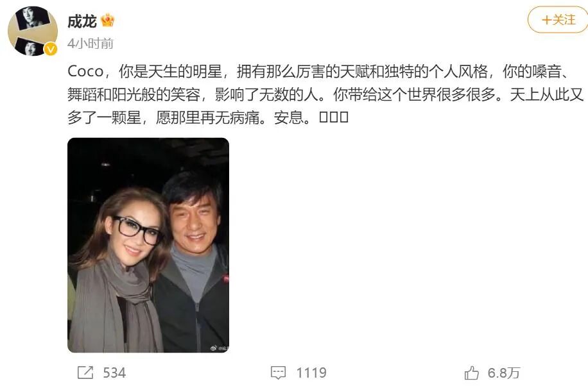Click the Weibo watermark logo on the photo
588x386 pixels.
(x=214, y=348)
